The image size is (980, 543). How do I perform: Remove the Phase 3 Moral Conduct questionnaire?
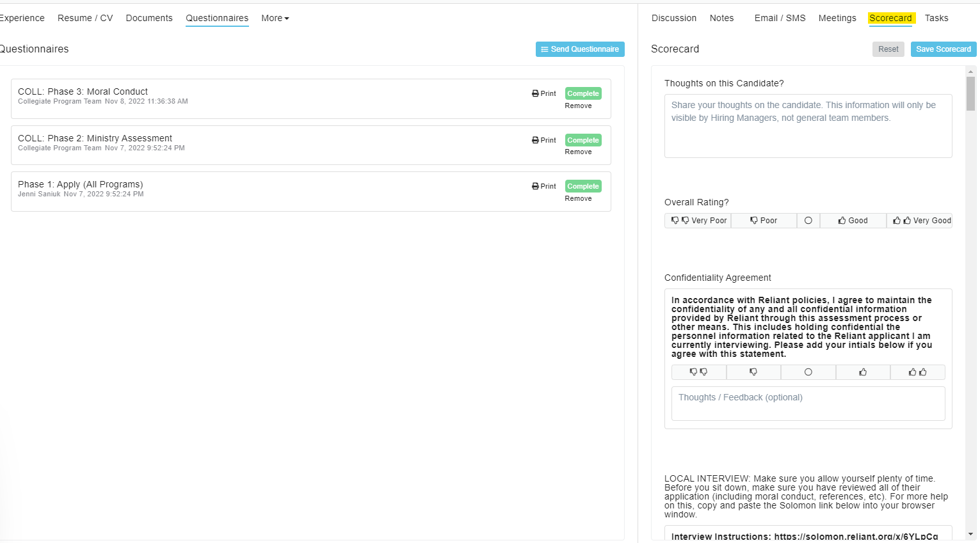tap(578, 106)
